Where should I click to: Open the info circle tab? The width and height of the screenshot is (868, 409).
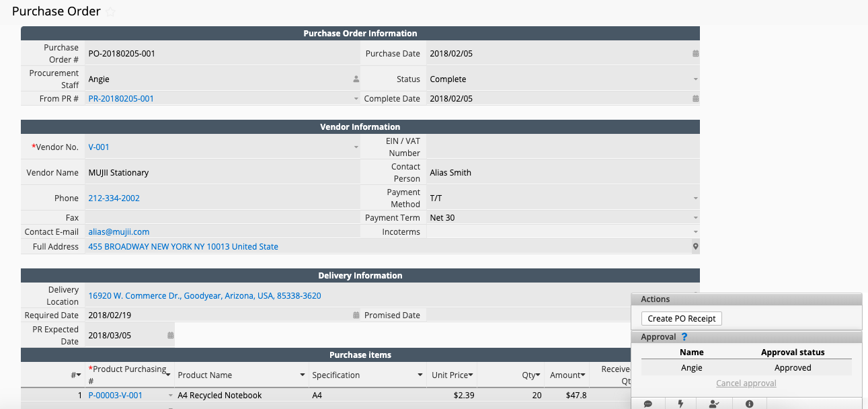[749, 404]
